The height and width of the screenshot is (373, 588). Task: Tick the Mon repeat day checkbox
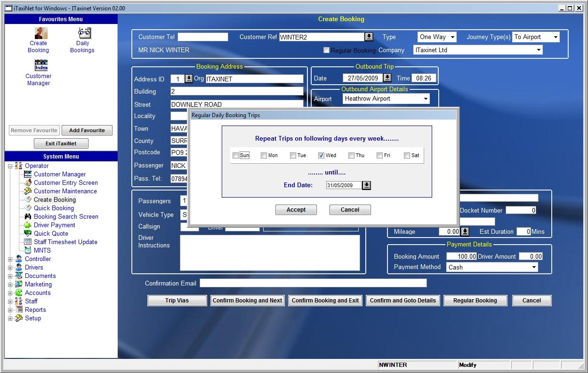tap(264, 156)
